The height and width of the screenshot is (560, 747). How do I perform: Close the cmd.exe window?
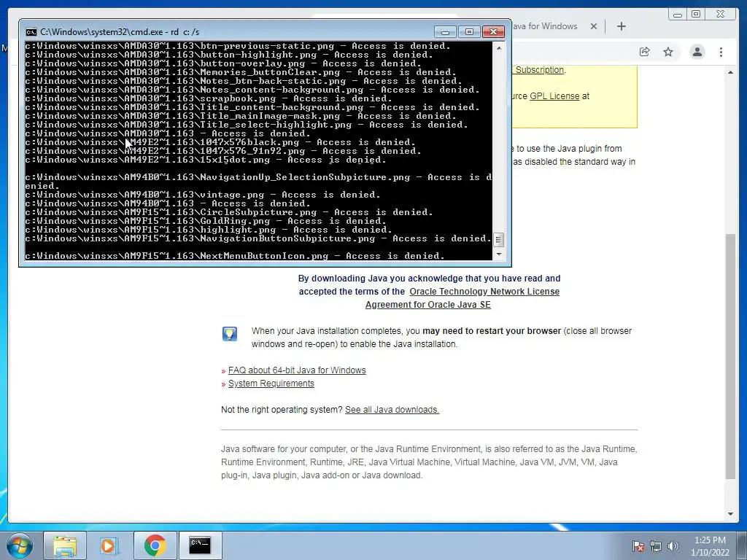pyautogui.click(x=494, y=32)
